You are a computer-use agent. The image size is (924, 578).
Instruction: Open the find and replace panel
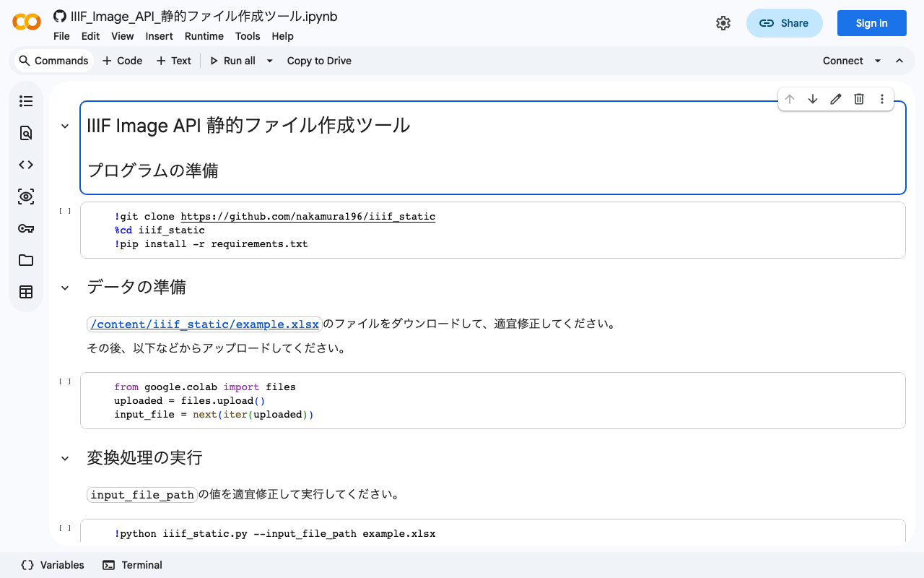pyautogui.click(x=26, y=133)
